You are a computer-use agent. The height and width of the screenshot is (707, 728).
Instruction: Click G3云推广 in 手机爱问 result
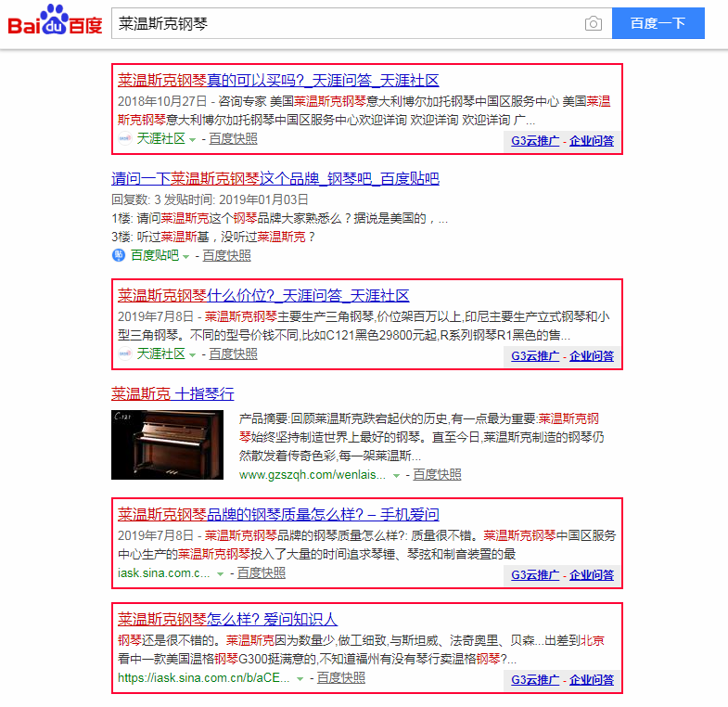(535, 575)
